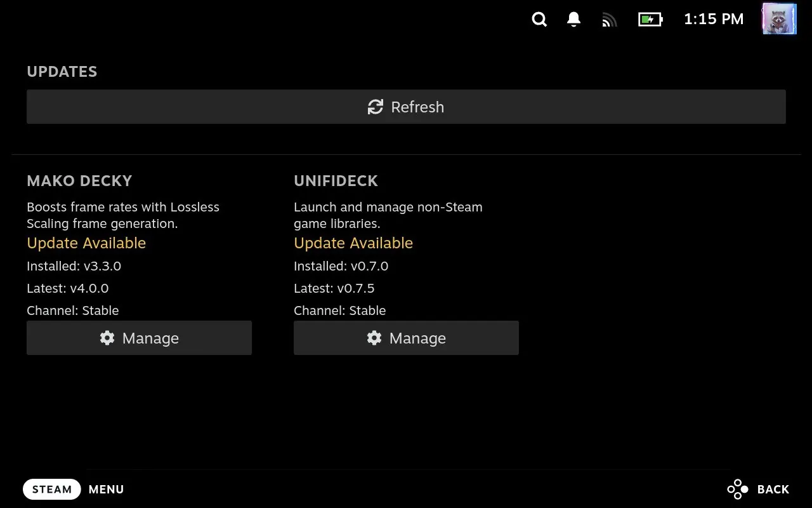
Task: Select Unifideck's Update Available label
Action: tap(353, 243)
